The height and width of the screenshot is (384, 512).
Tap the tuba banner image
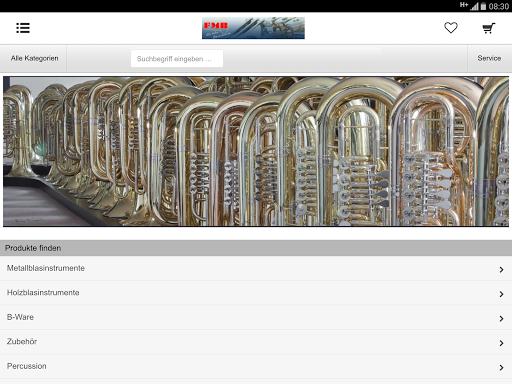256,152
